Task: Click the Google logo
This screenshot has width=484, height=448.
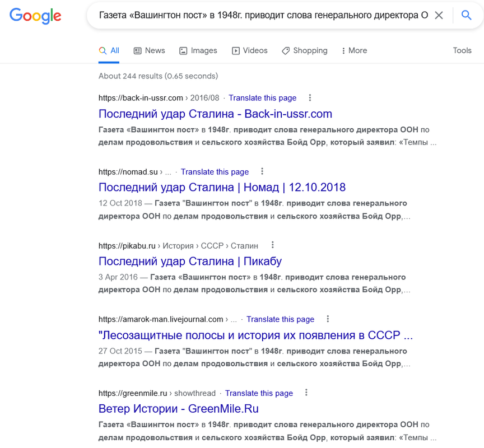Action: 35,16
